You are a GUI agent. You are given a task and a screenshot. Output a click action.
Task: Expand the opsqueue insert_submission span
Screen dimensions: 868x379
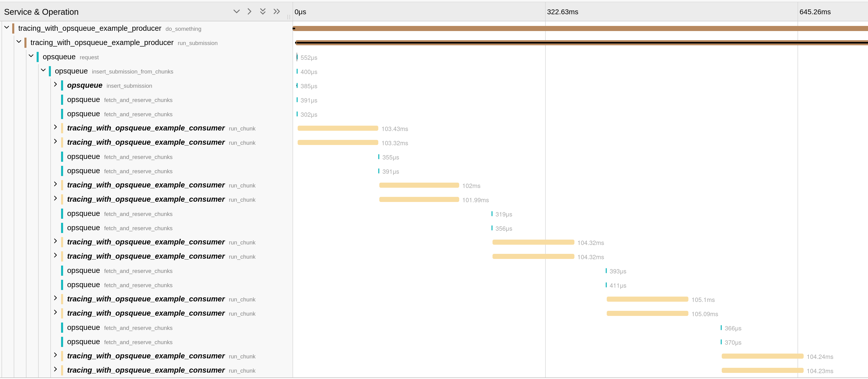(55, 84)
